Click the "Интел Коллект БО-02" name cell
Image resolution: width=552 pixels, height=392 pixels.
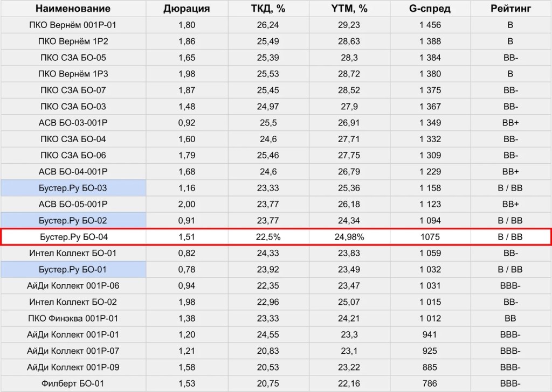click(73, 302)
